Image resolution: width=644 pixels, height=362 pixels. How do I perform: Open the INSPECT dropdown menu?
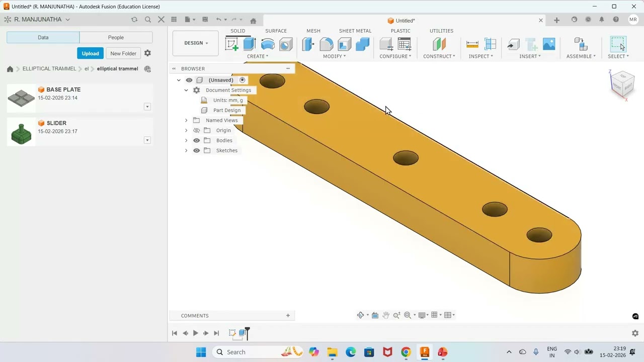(481, 56)
